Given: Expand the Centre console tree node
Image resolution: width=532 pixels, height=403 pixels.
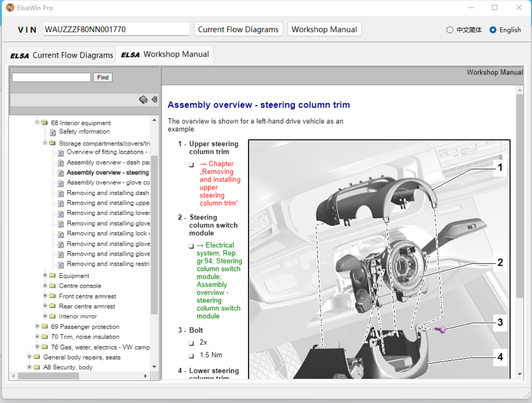Looking at the screenshot, I should [x=45, y=285].
